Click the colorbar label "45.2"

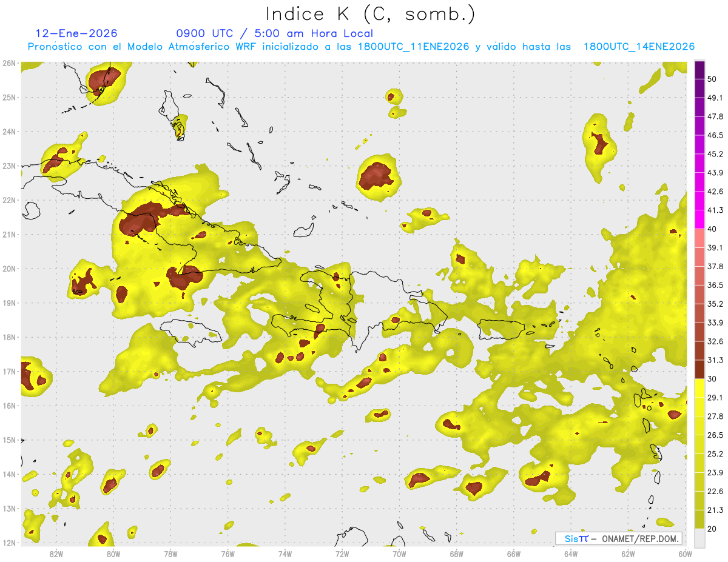coord(715,154)
